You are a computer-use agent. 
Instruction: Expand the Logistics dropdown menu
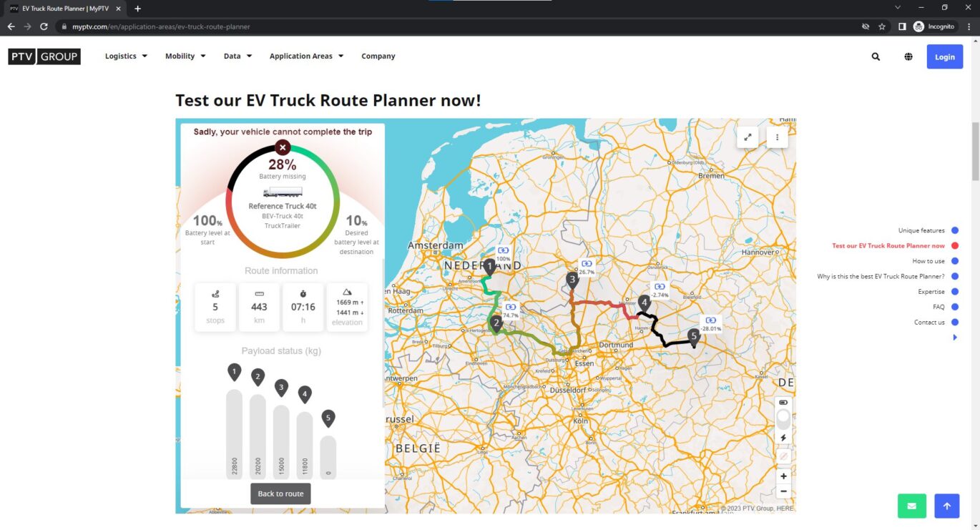coord(126,56)
